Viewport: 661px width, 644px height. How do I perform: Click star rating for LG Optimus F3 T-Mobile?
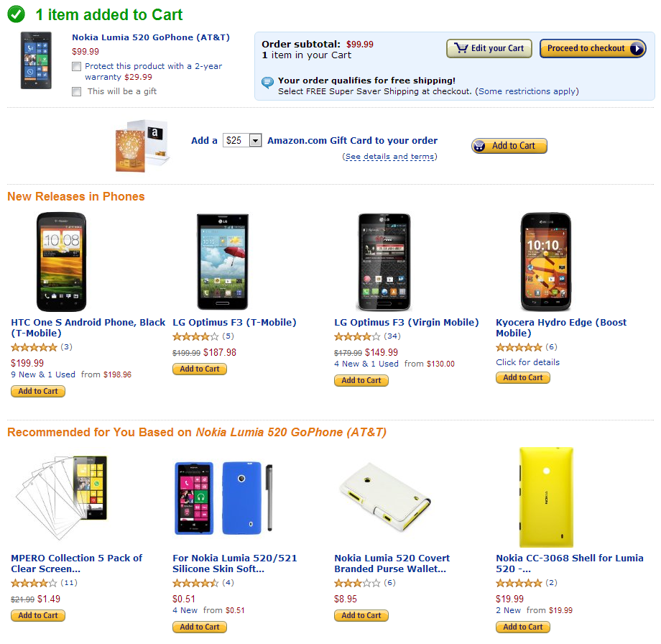(x=195, y=336)
